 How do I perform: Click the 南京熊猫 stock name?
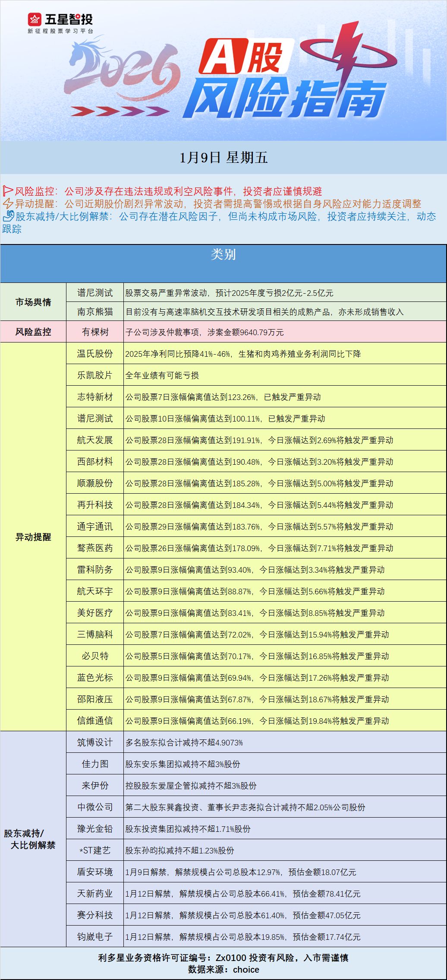coord(95,311)
